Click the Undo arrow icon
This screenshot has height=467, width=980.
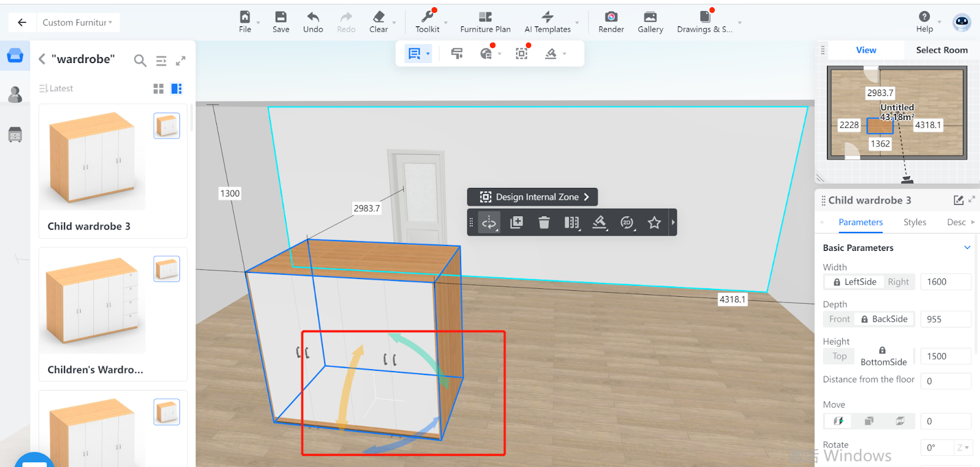pyautogui.click(x=313, y=21)
